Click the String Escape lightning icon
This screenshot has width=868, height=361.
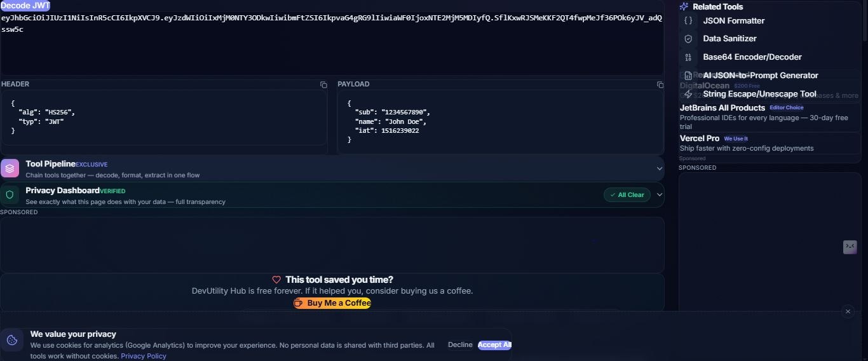click(x=688, y=94)
